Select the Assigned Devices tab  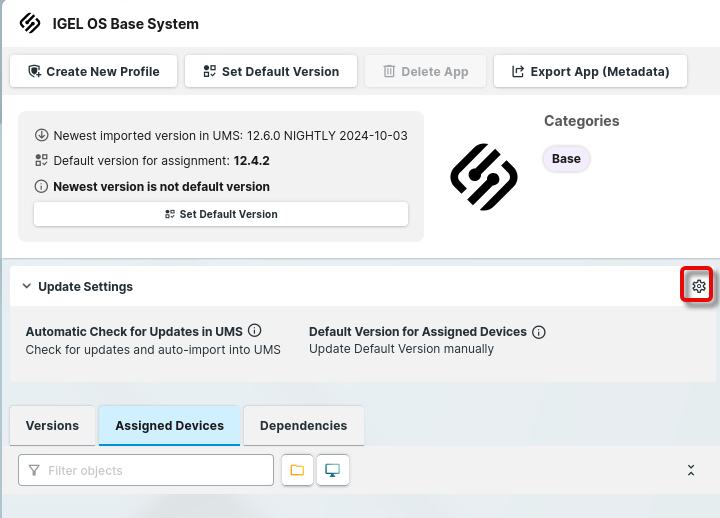(169, 426)
